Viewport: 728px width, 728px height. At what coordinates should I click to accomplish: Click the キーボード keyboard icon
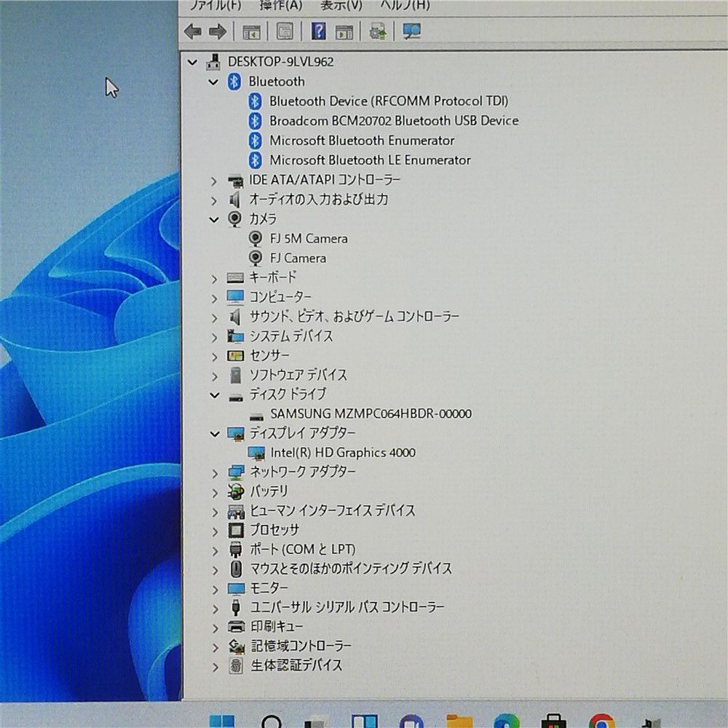point(235,277)
